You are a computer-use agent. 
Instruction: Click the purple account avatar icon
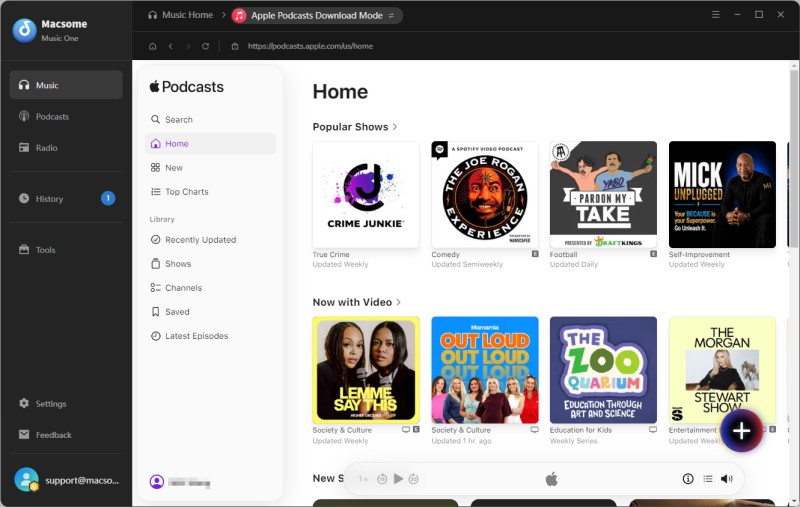157,481
